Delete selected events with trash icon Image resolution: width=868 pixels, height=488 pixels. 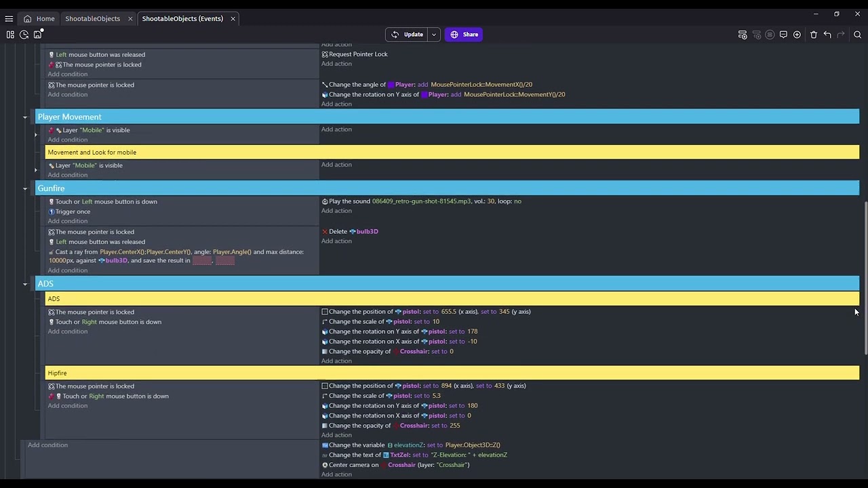coord(814,35)
